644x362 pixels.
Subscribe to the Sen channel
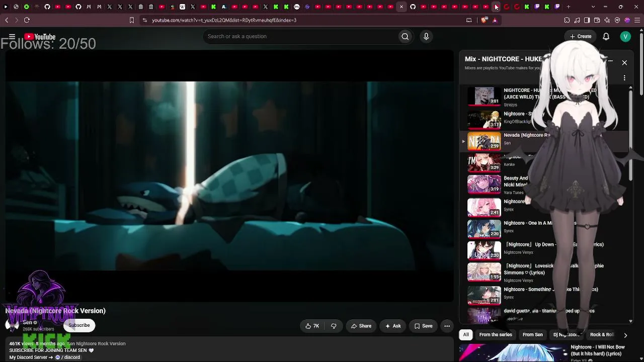click(x=79, y=325)
